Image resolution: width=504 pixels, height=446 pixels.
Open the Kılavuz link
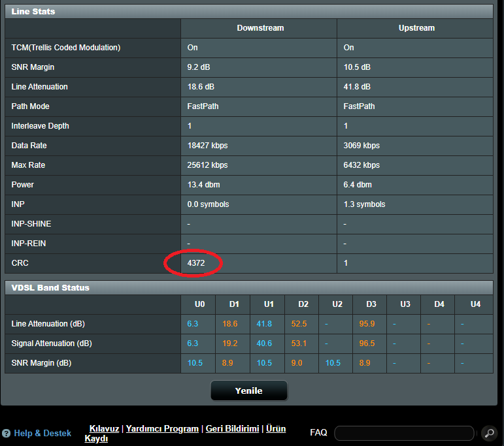[x=104, y=428]
